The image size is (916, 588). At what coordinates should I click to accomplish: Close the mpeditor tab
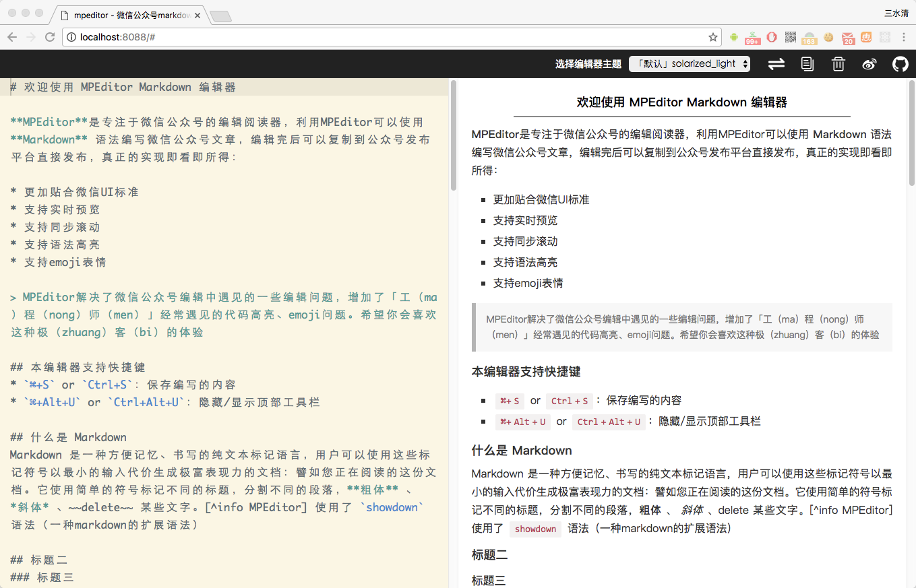pyautogui.click(x=197, y=15)
